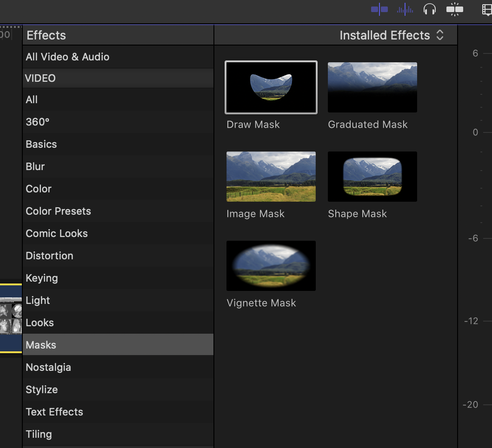Select the Graduated Mask effect thumbnail
This screenshot has height=448, width=492.
(x=372, y=87)
